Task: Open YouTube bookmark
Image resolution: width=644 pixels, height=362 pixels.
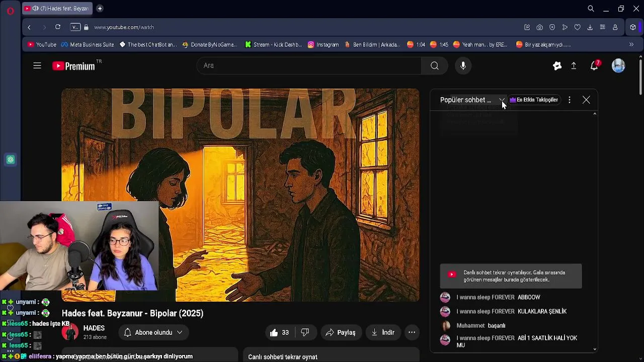Action: pyautogui.click(x=42, y=45)
